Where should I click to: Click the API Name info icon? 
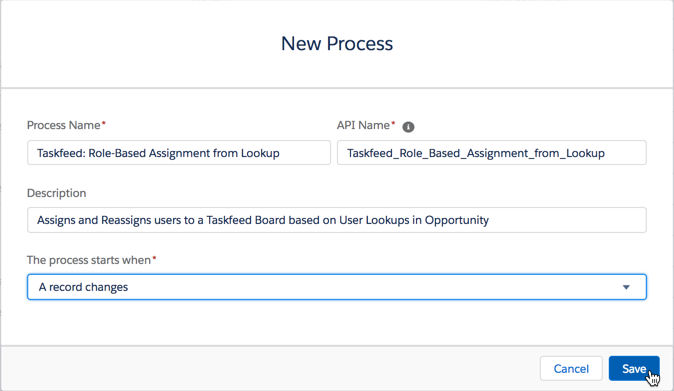(x=408, y=127)
